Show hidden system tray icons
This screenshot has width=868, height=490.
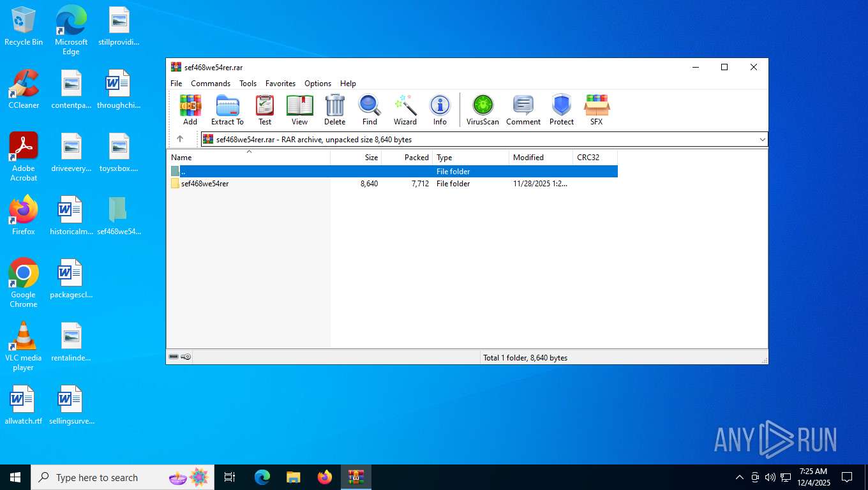(740, 477)
